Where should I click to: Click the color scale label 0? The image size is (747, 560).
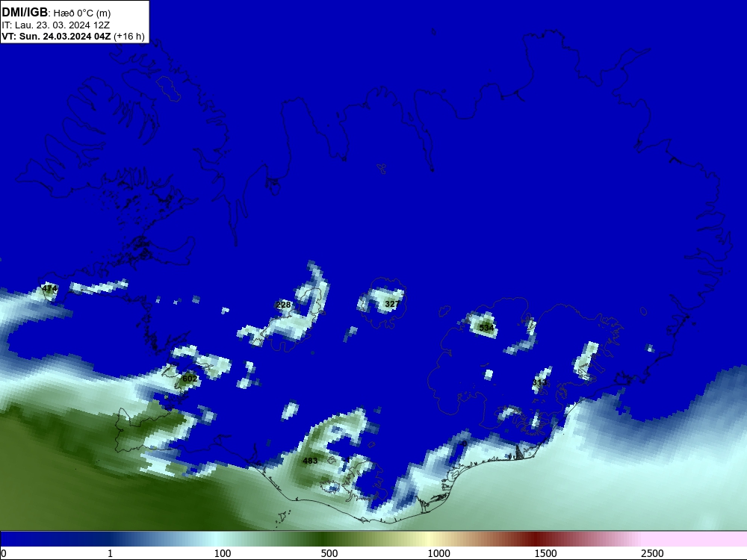[x=4, y=553]
